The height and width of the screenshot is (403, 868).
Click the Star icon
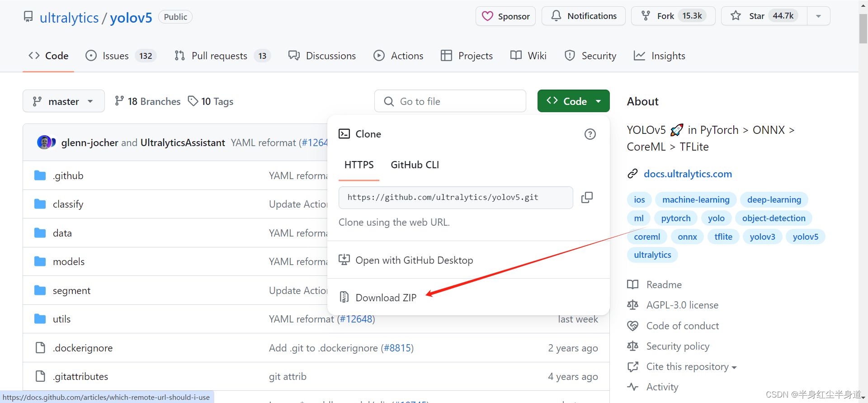coord(736,16)
